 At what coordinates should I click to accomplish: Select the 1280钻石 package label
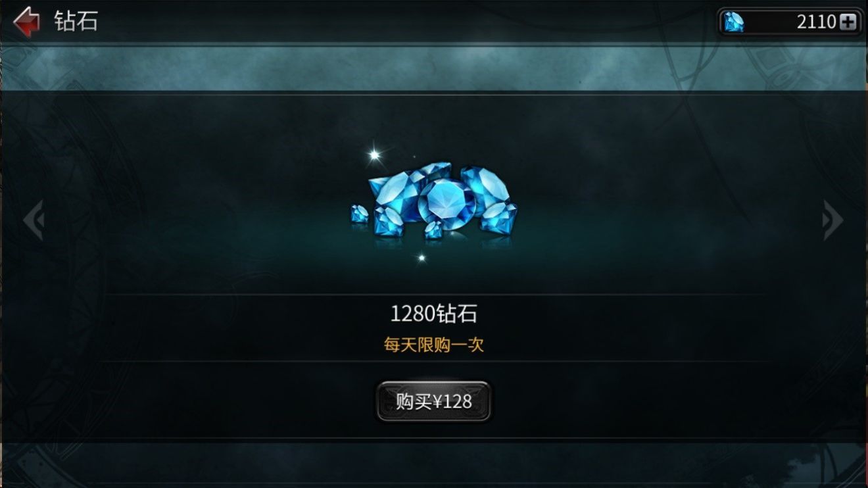point(433,314)
